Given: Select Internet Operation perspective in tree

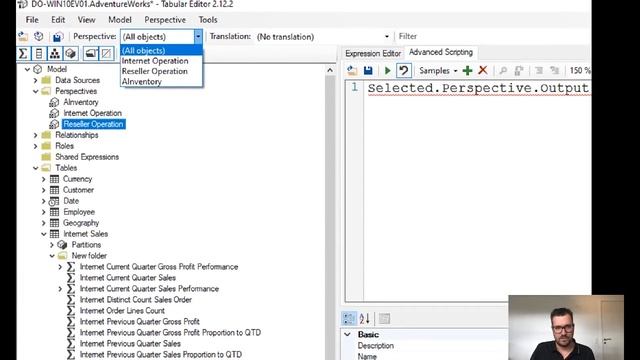Looking at the screenshot, I should tap(92, 113).
